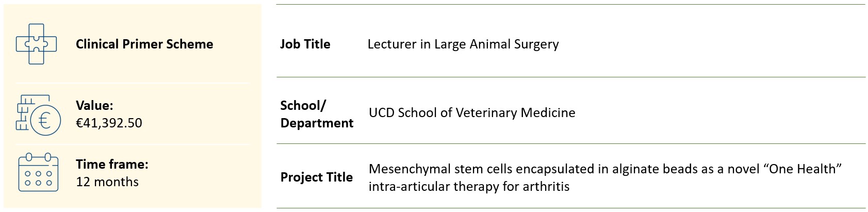Click the Time frame label
The height and width of the screenshot is (212, 868).
point(112,164)
